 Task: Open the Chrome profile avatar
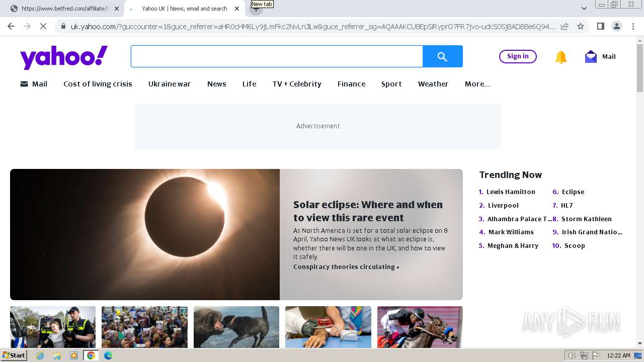pyautogui.click(x=616, y=26)
